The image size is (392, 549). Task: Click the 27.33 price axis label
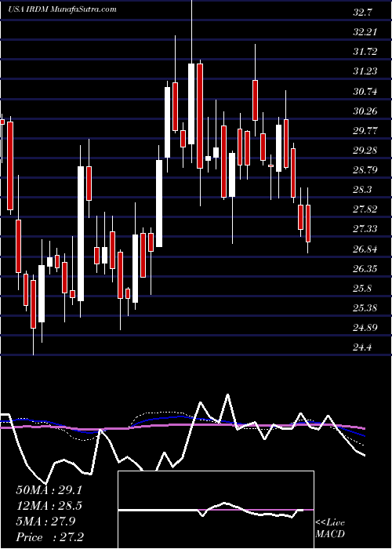365,229
